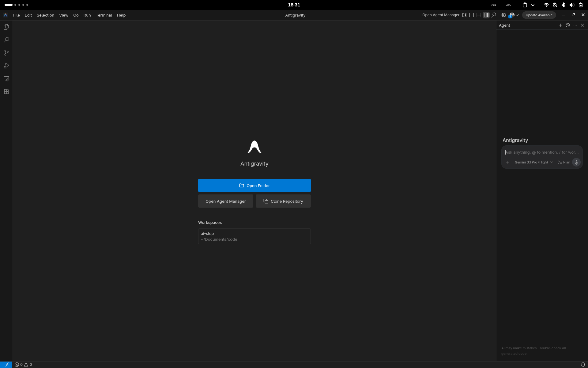This screenshot has height=368, width=588.
Task: Open the Extensions view
Action: coord(6,91)
